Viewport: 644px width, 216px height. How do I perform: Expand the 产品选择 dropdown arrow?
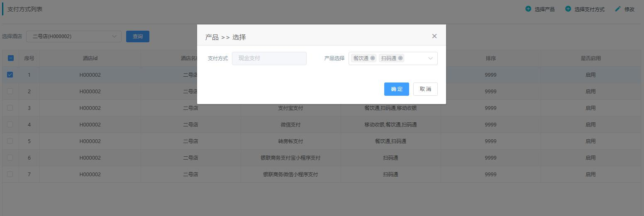click(430, 58)
